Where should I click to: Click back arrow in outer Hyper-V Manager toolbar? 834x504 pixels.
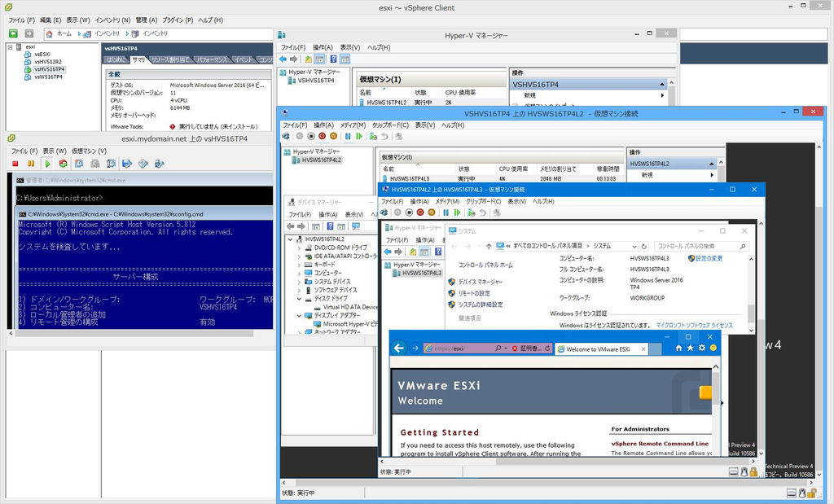click(x=283, y=59)
